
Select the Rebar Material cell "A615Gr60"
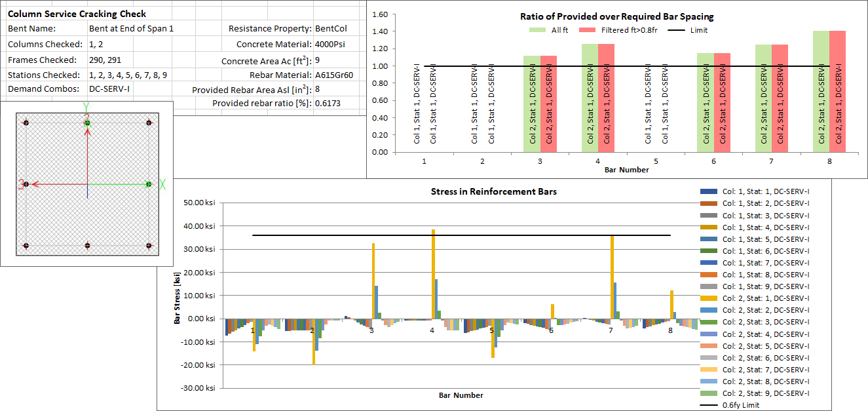[333, 75]
